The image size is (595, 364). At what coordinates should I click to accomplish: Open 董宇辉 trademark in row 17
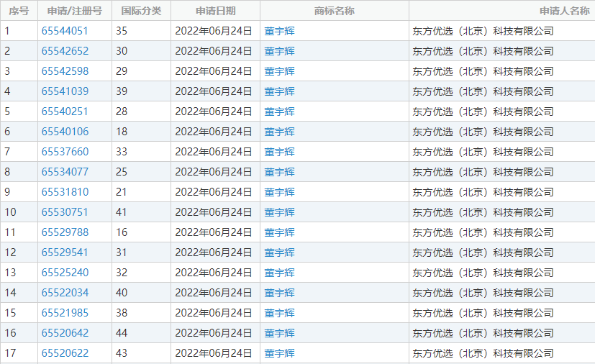[x=280, y=352]
